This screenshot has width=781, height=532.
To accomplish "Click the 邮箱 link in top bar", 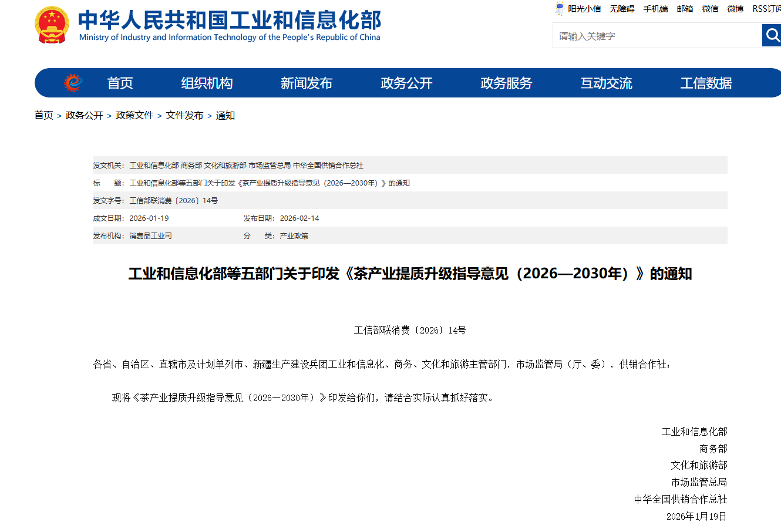I will coord(685,9).
